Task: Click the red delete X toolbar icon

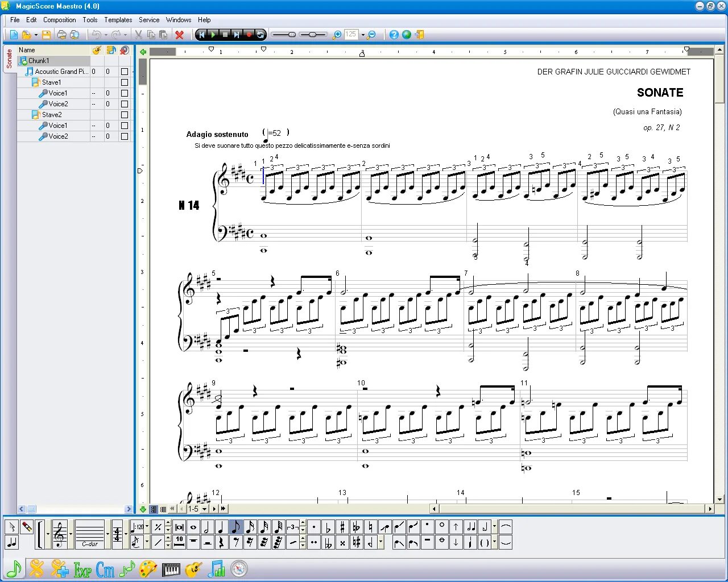Action: pyautogui.click(x=180, y=35)
